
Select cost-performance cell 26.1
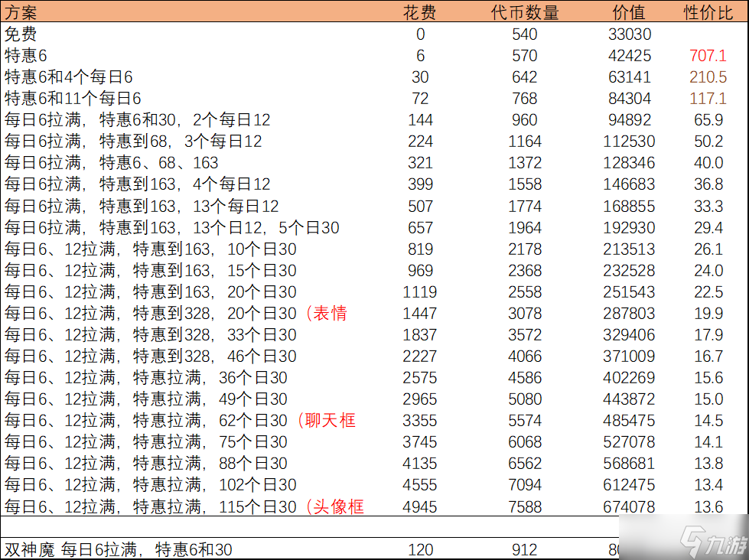coord(708,249)
